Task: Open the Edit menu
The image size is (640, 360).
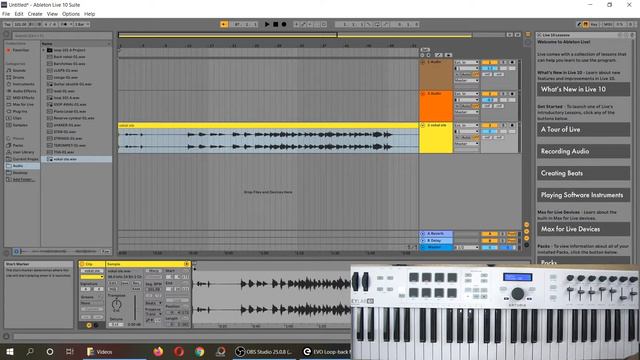Action: 19,14
